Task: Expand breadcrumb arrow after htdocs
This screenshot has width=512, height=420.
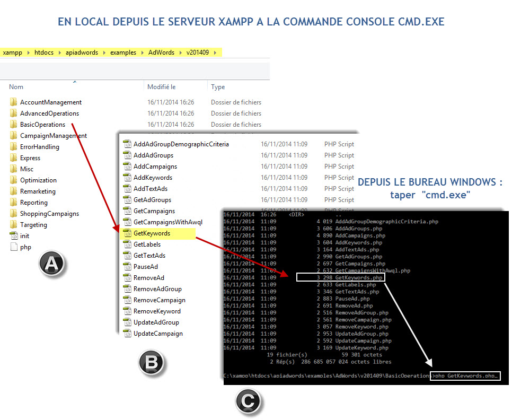Action: (x=60, y=52)
